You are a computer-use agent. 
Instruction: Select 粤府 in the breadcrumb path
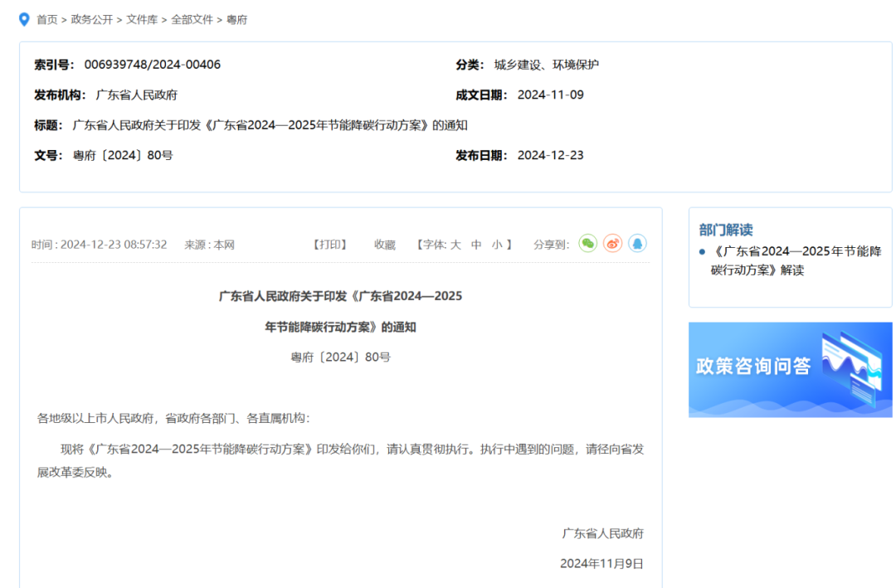click(237, 19)
